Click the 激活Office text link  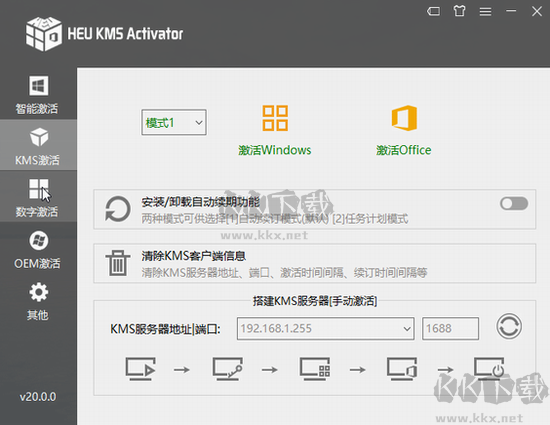[x=404, y=150]
